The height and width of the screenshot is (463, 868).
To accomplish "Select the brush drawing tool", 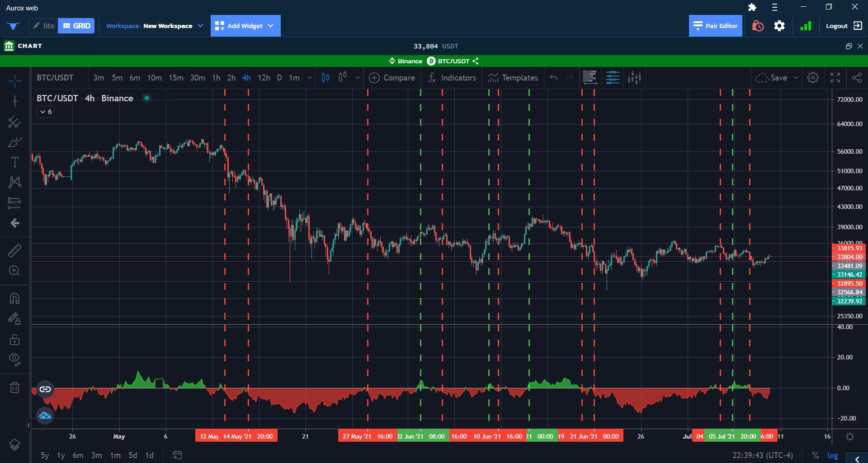I will coord(14,142).
